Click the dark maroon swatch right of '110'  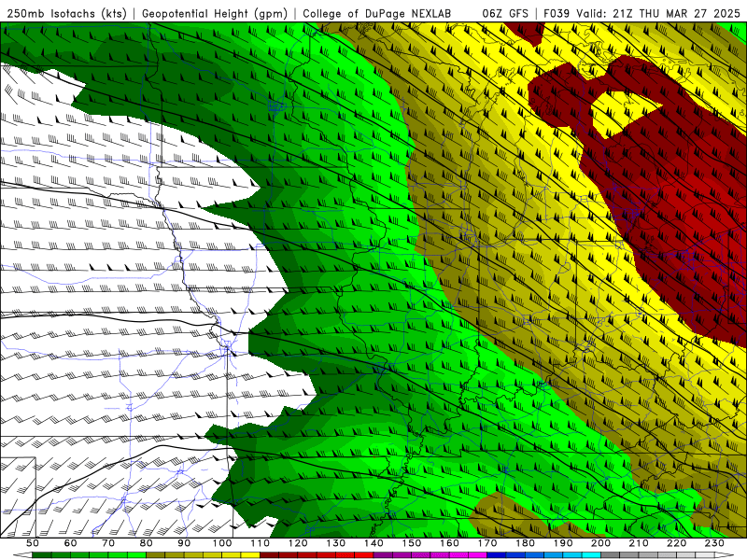coord(269,555)
